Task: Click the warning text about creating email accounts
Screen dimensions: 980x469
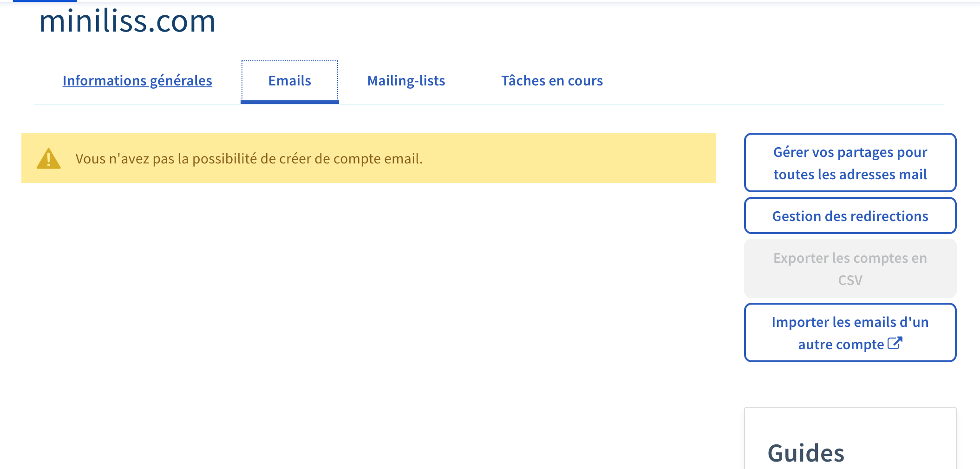Action: coord(249,159)
